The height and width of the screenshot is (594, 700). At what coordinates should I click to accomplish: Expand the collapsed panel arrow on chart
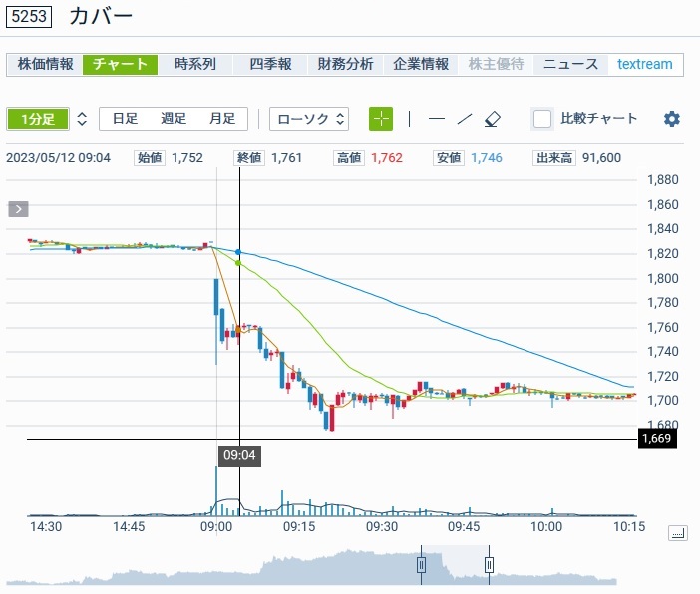coord(19,209)
